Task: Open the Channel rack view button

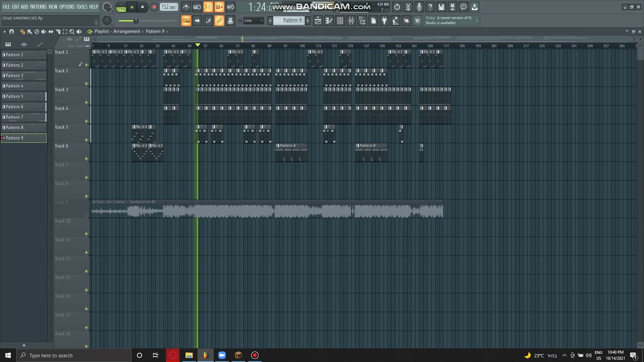Action: pos(340,21)
